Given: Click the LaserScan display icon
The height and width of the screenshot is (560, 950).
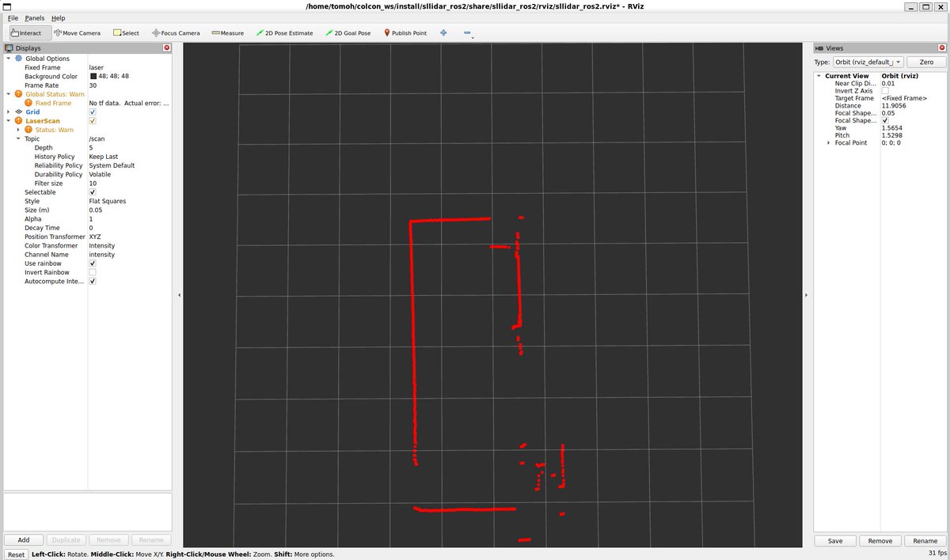Looking at the screenshot, I should pos(19,121).
